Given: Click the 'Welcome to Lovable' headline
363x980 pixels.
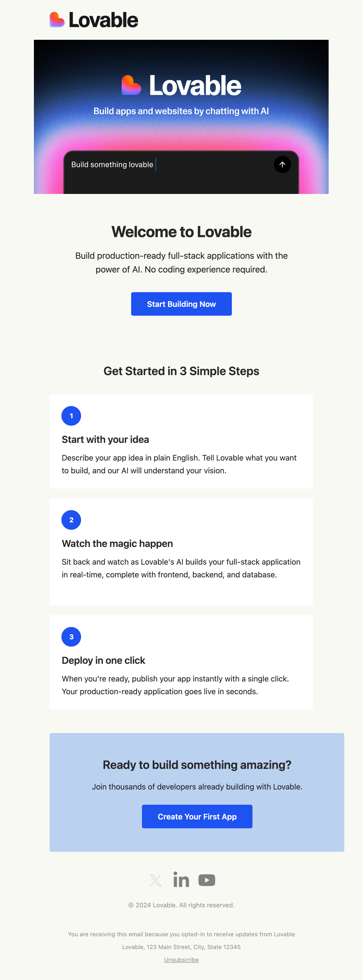Looking at the screenshot, I should tap(181, 232).
